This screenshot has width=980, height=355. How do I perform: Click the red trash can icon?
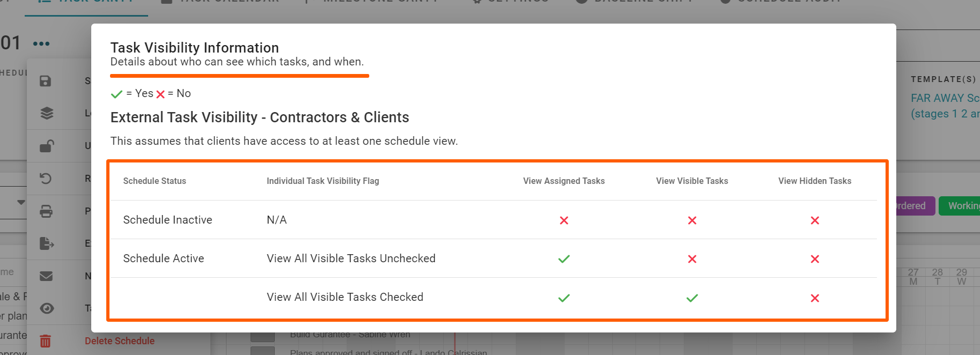tap(46, 341)
